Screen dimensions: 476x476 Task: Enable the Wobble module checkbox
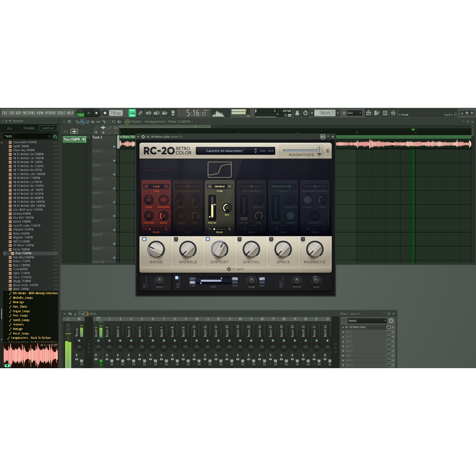(x=176, y=239)
